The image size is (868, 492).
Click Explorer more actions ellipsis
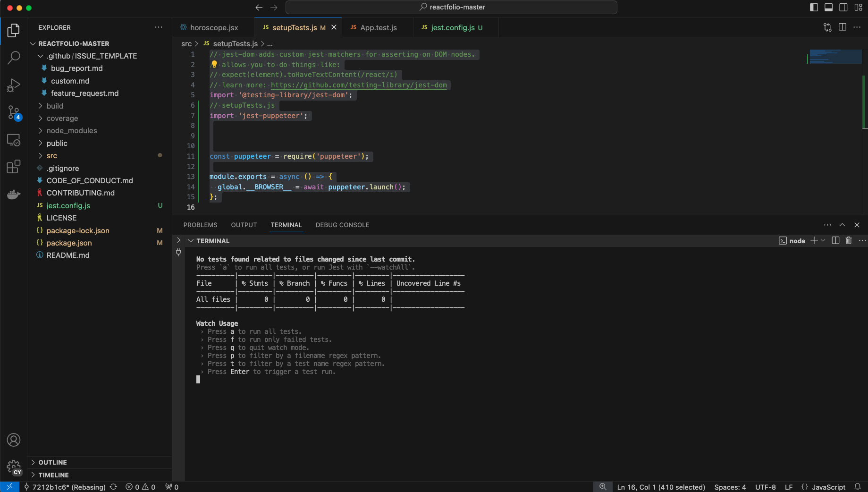[159, 27]
